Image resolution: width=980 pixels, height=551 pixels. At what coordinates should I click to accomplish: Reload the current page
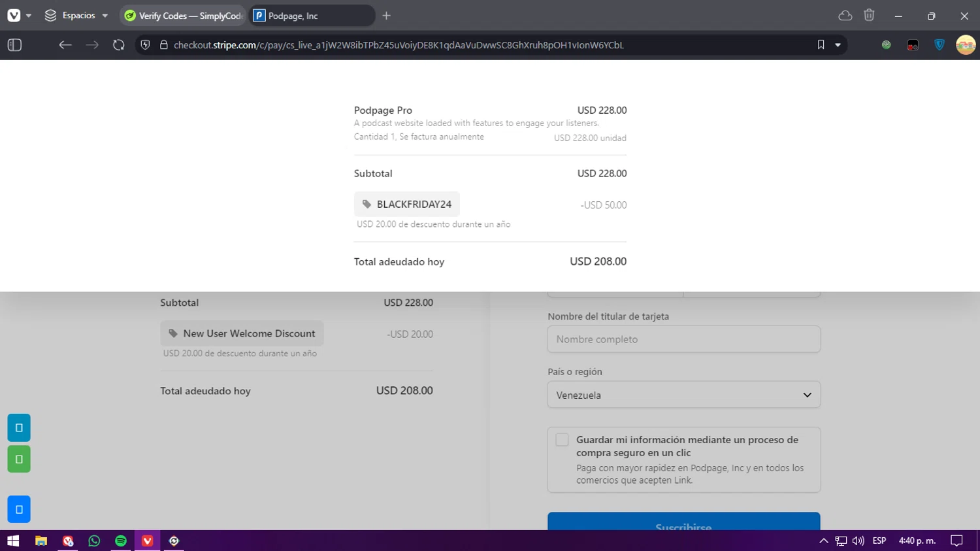point(118,45)
